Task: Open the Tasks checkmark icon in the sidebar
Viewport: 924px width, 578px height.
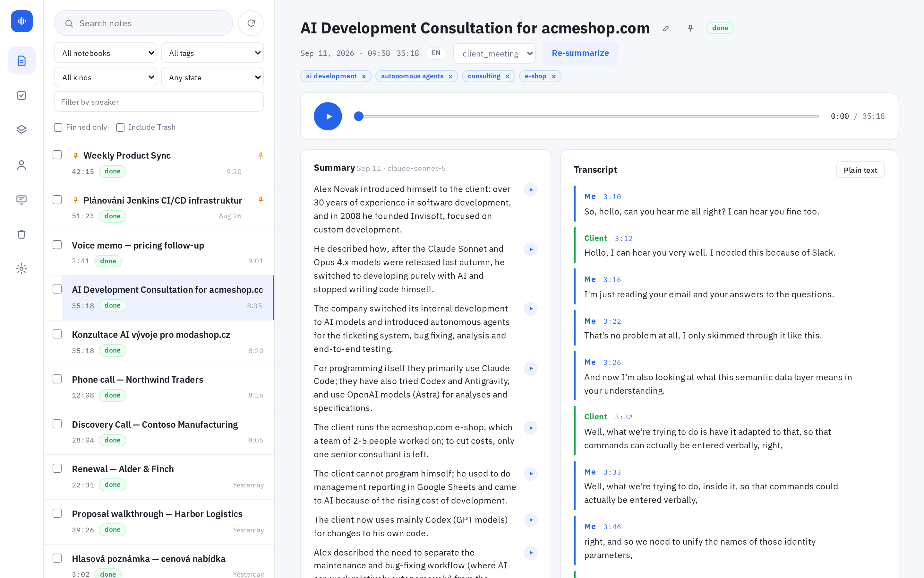Action: pos(22,95)
